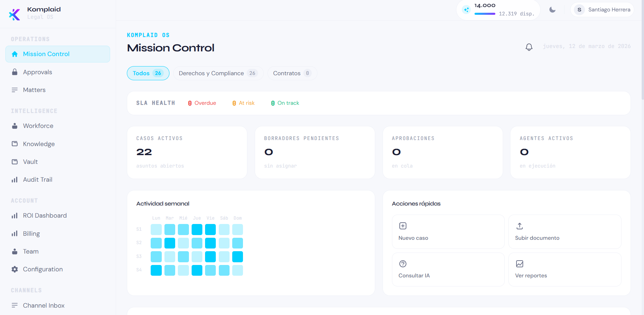
Task: Click Consultar IA quick action
Action: [x=448, y=269]
